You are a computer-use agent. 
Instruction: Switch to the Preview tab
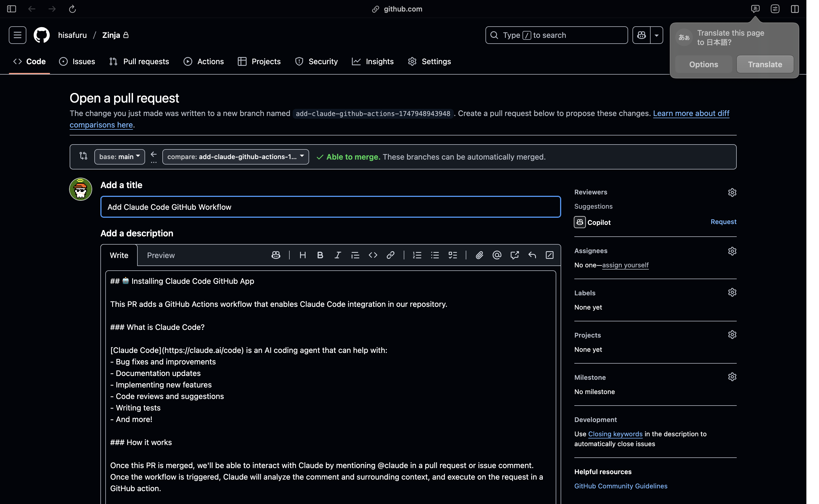tap(161, 255)
